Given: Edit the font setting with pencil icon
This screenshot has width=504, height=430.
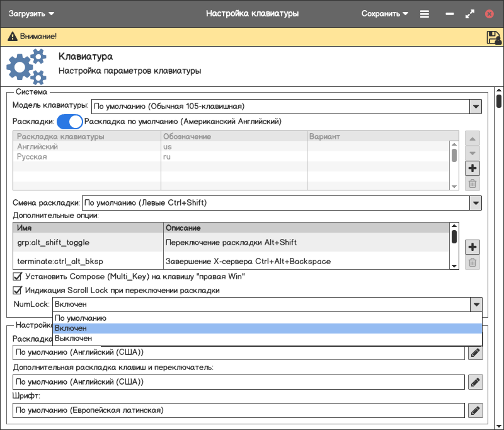Looking at the screenshot, I should coord(476,410).
